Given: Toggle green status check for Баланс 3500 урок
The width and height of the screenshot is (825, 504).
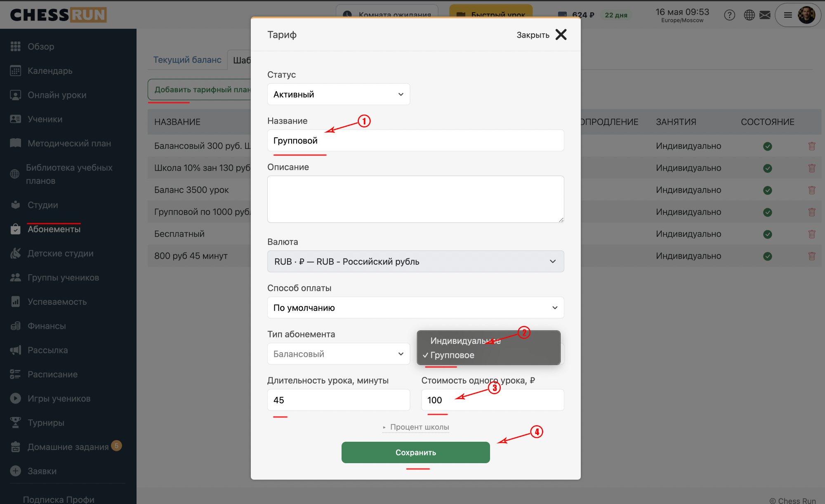Looking at the screenshot, I should 767,190.
